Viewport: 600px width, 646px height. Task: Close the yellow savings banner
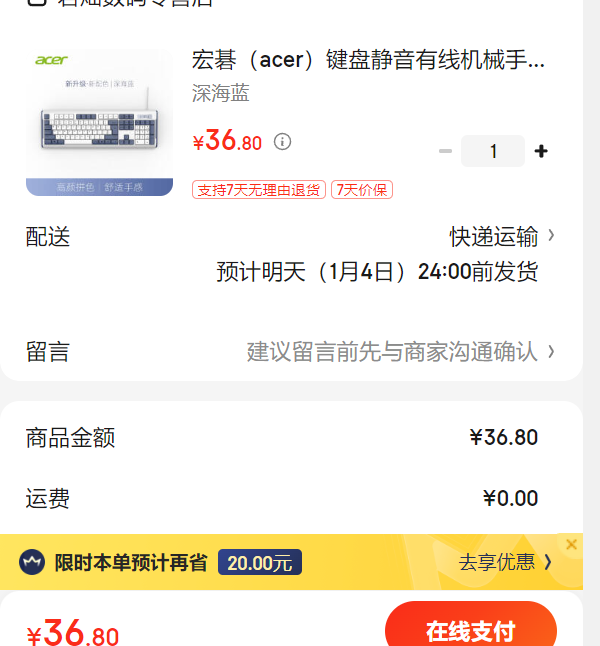tap(571, 545)
